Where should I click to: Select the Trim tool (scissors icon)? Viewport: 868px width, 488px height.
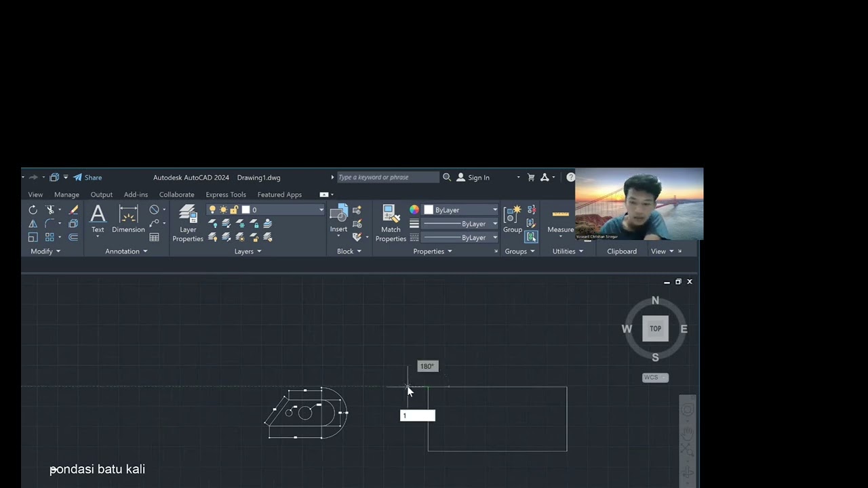pyautogui.click(x=50, y=210)
